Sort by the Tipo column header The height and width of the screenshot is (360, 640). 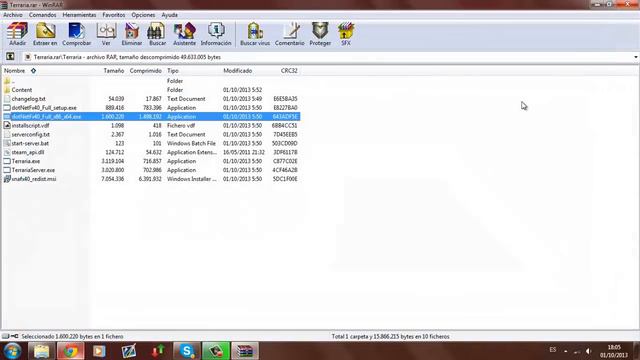[173, 71]
